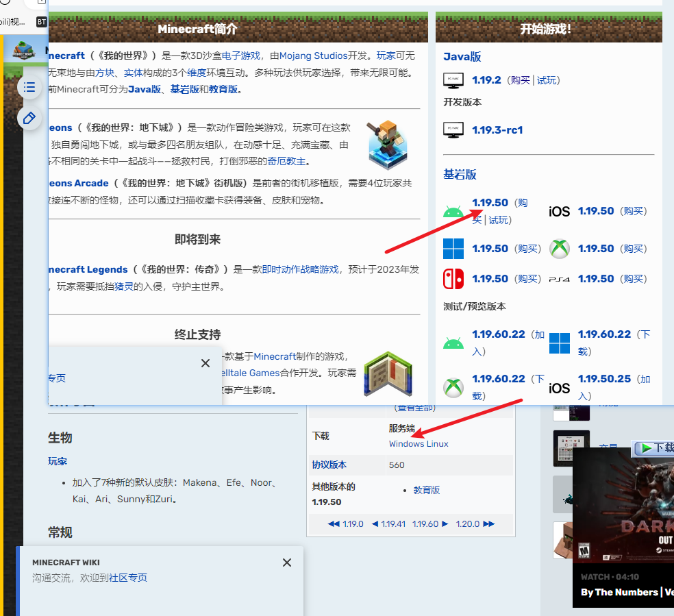Open the Minecraft Legends link
The height and width of the screenshot is (616, 674).
click(88, 269)
